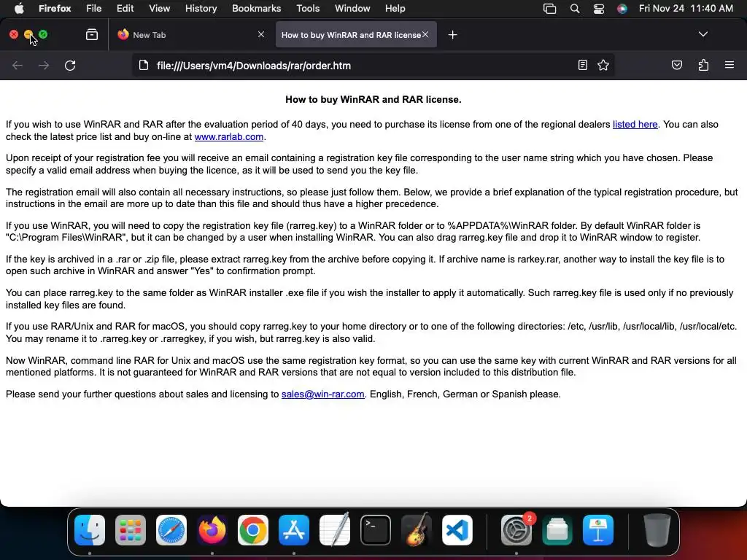The width and height of the screenshot is (747, 560).
Task: Open a new tab with plus button
Action: point(452,35)
